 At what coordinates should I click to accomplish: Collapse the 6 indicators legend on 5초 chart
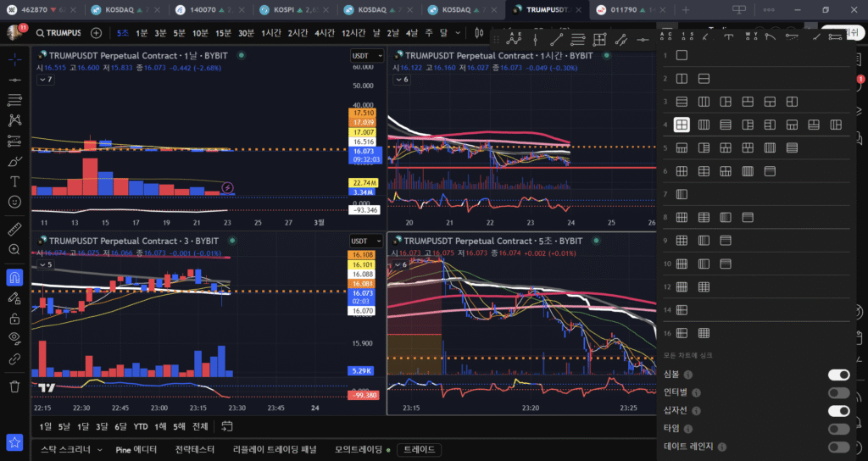(x=401, y=264)
